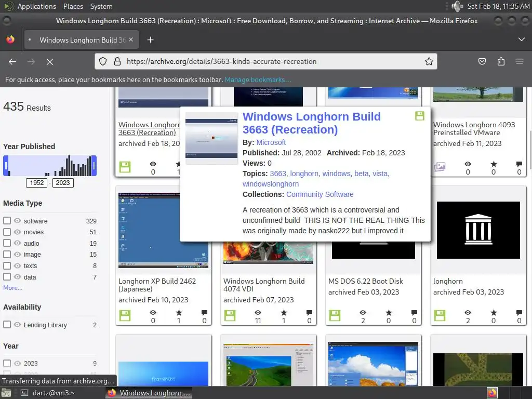Select Windows Longhorn Firefox taskbar item
Image resolution: width=532 pixels, height=399 pixels.
point(149,393)
